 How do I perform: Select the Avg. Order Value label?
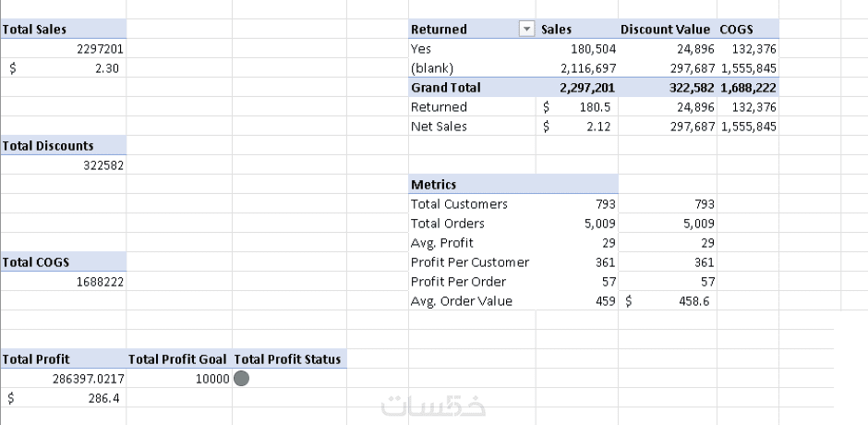462,301
